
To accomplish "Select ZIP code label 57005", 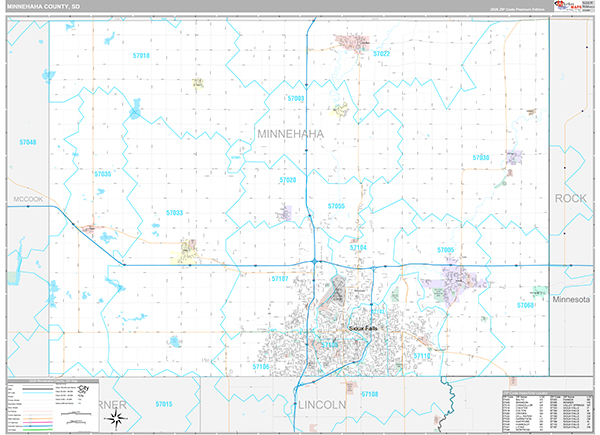I will (x=445, y=249).
